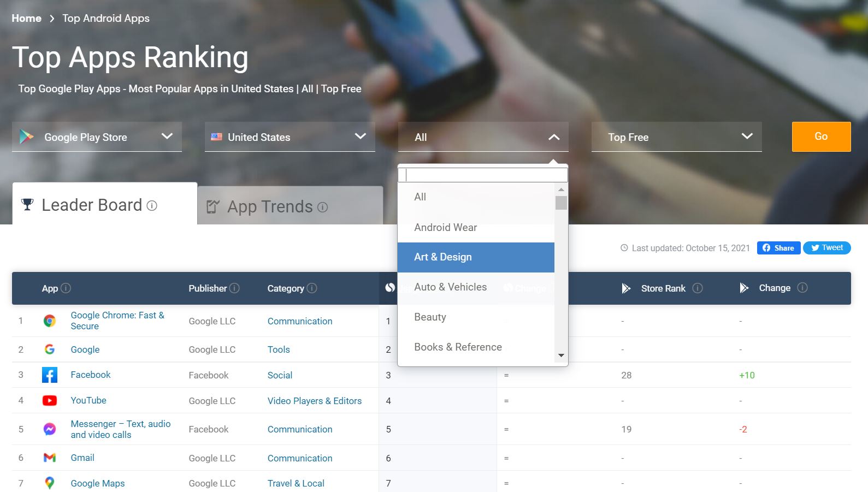
Task: Click the Facebook Share button
Action: point(778,248)
